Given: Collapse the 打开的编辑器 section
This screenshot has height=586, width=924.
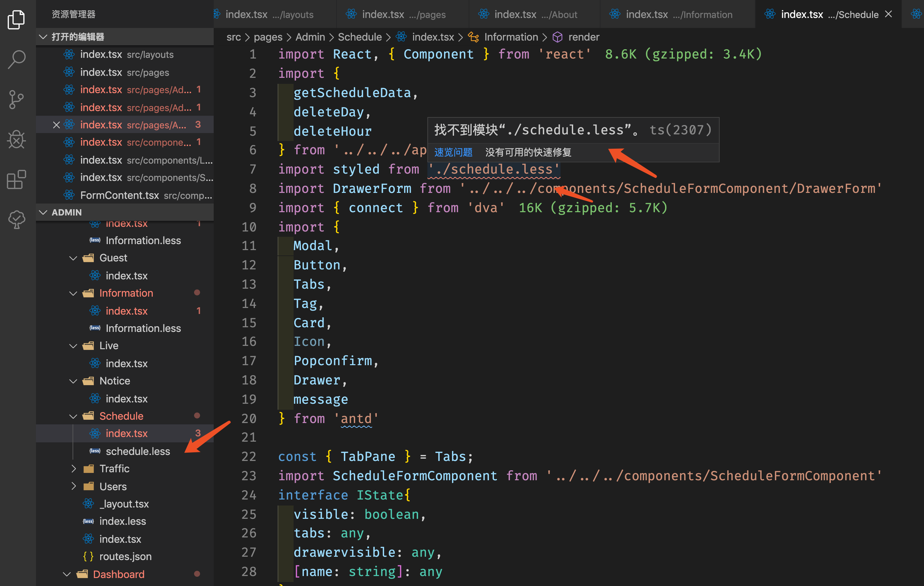Looking at the screenshot, I should pos(43,37).
